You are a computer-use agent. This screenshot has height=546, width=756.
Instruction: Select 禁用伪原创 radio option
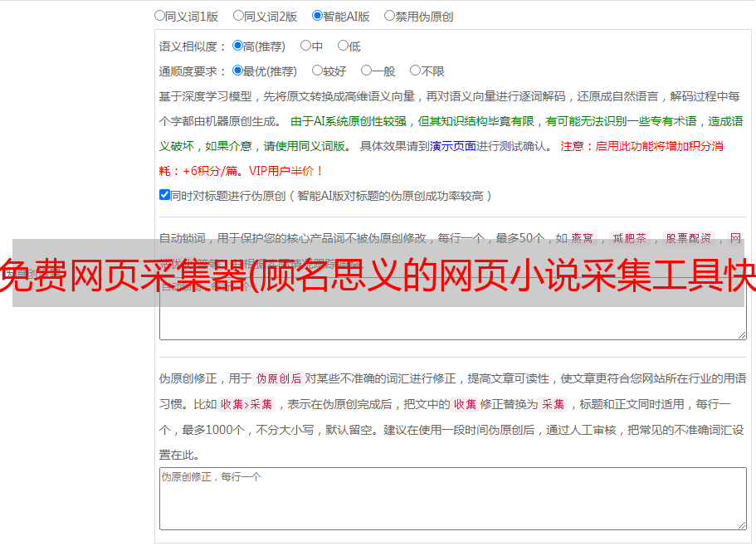(389, 16)
